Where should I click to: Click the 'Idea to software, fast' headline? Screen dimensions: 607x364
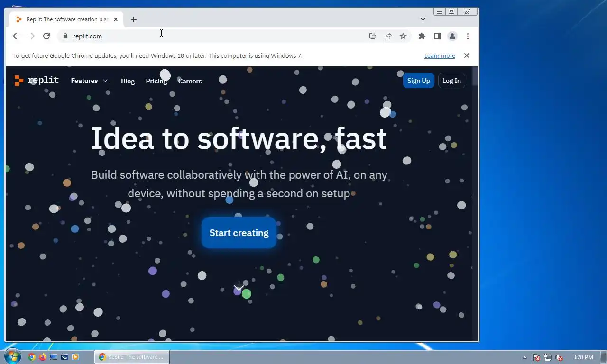[239, 138]
